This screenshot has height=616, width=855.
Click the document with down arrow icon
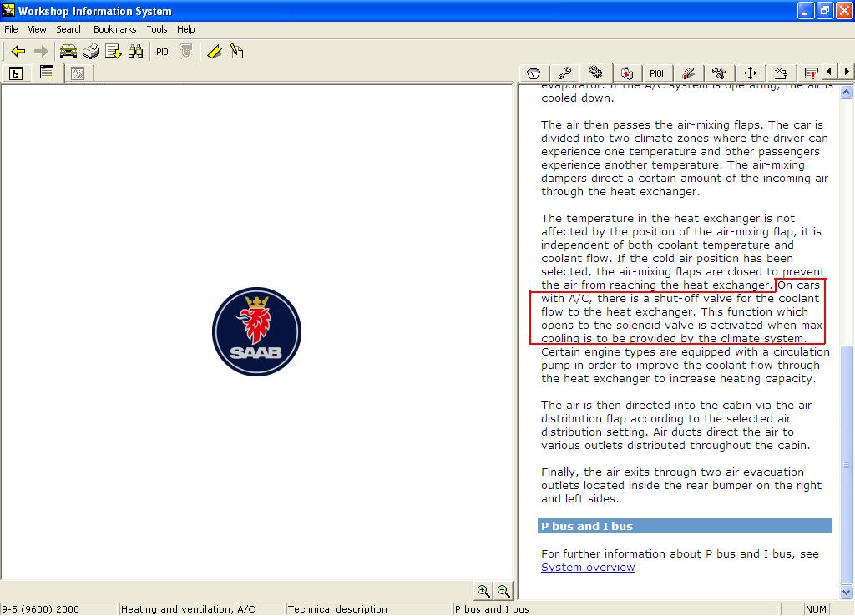point(114,52)
